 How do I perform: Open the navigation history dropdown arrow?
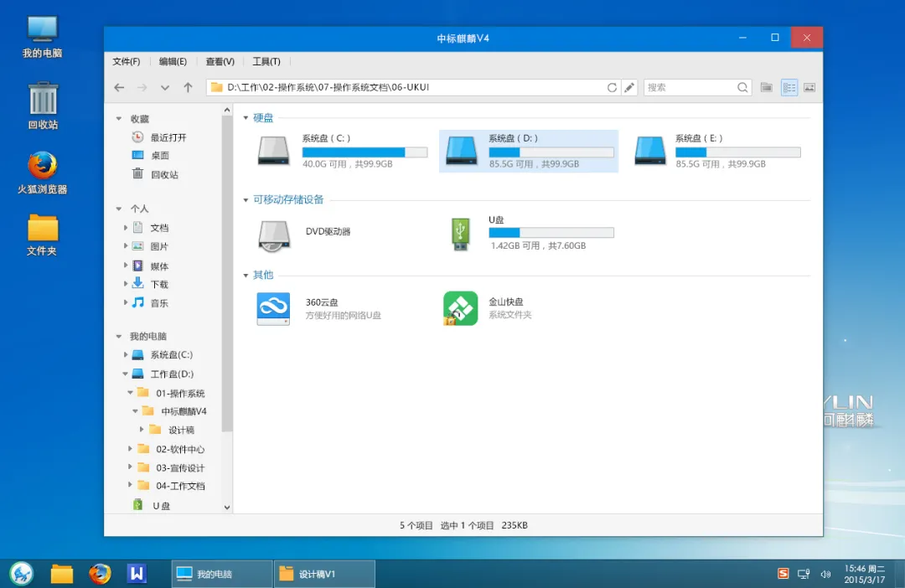[x=165, y=88]
